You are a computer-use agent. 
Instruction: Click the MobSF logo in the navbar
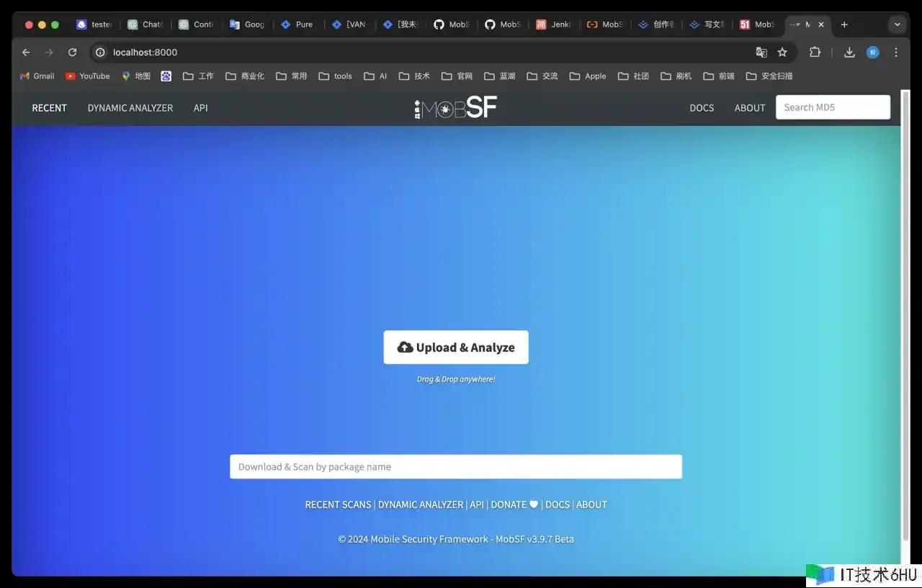tap(455, 108)
